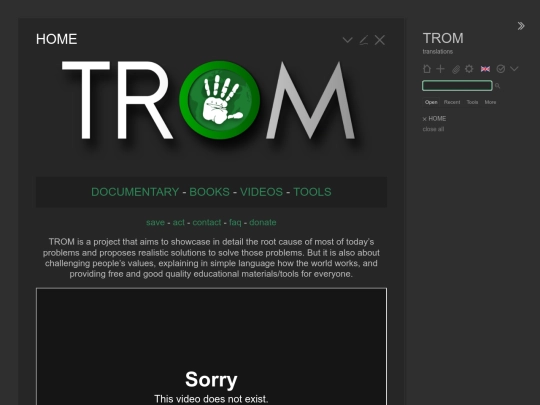Hide the sidebar with the double-chevron icon

point(521,26)
